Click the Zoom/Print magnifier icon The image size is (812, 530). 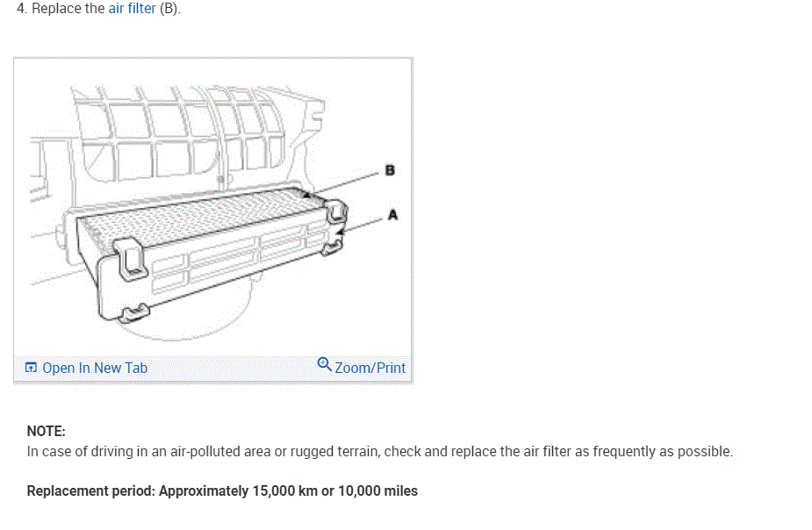pyautogui.click(x=324, y=364)
